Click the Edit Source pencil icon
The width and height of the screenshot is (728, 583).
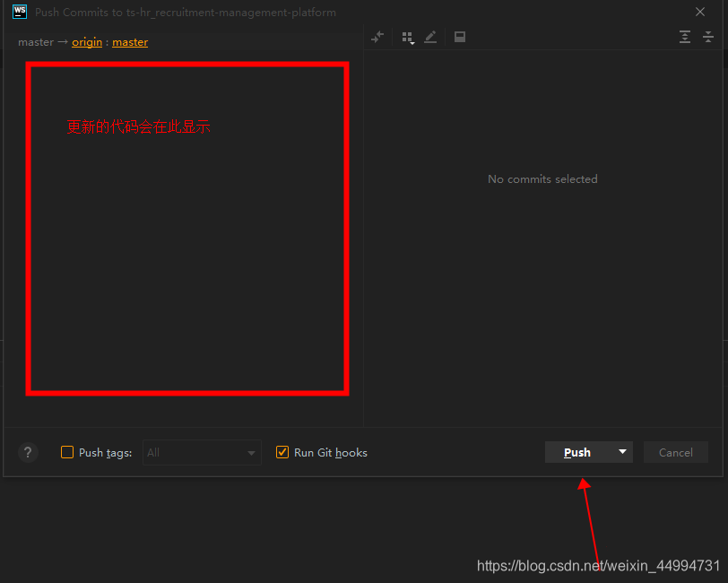coord(430,37)
